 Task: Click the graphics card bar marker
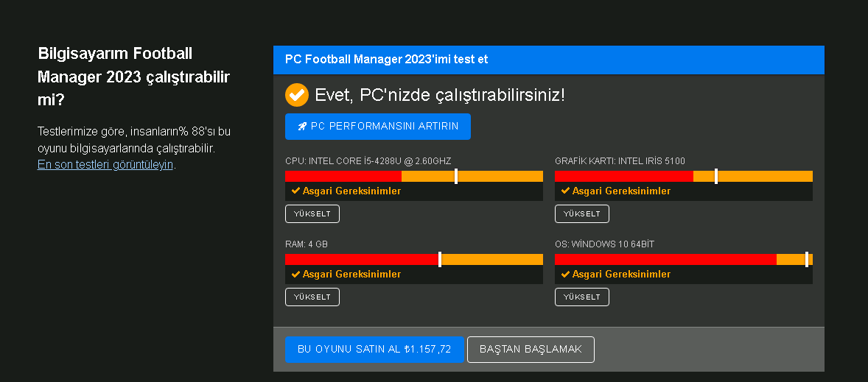click(x=715, y=177)
